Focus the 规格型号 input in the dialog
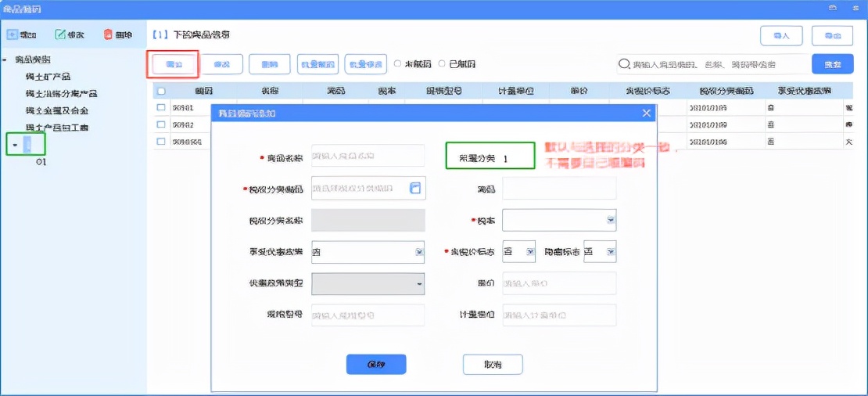Image resolution: width=868 pixels, height=396 pixels. [368, 315]
